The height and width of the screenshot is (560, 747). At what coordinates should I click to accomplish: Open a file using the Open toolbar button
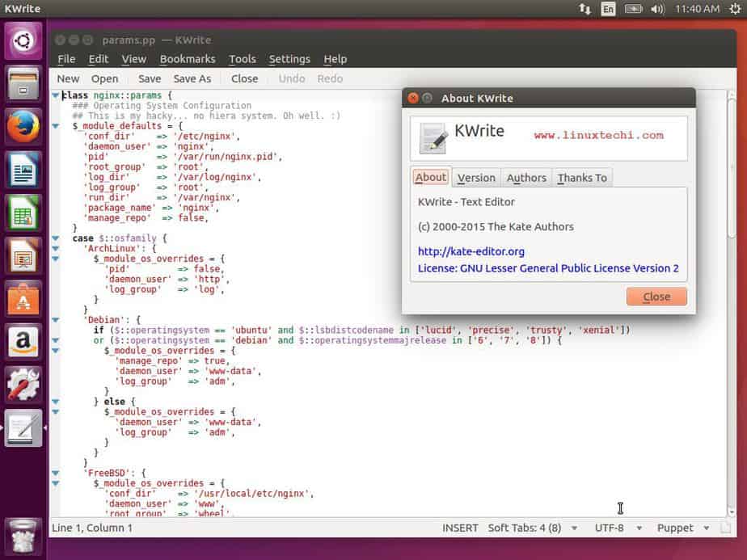(x=105, y=78)
